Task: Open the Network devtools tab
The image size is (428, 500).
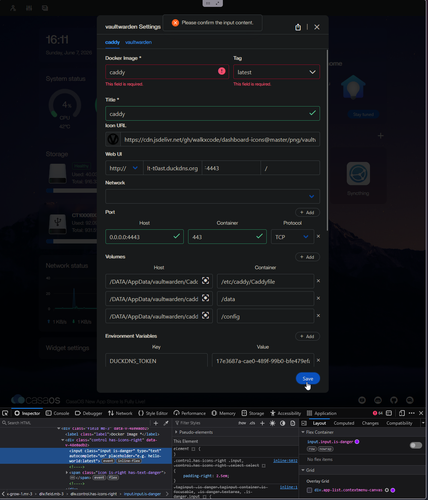Action: click(x=120, y=413)
